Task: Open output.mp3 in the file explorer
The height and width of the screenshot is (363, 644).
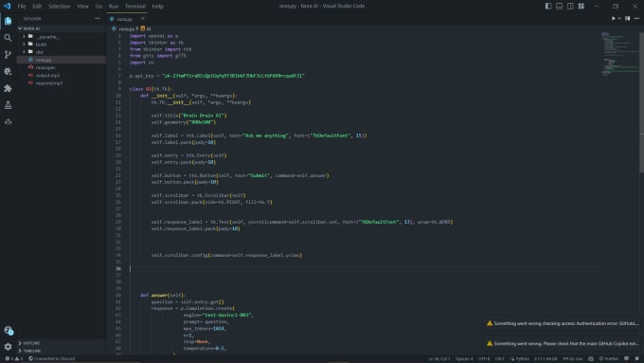Action: point(62,75)
